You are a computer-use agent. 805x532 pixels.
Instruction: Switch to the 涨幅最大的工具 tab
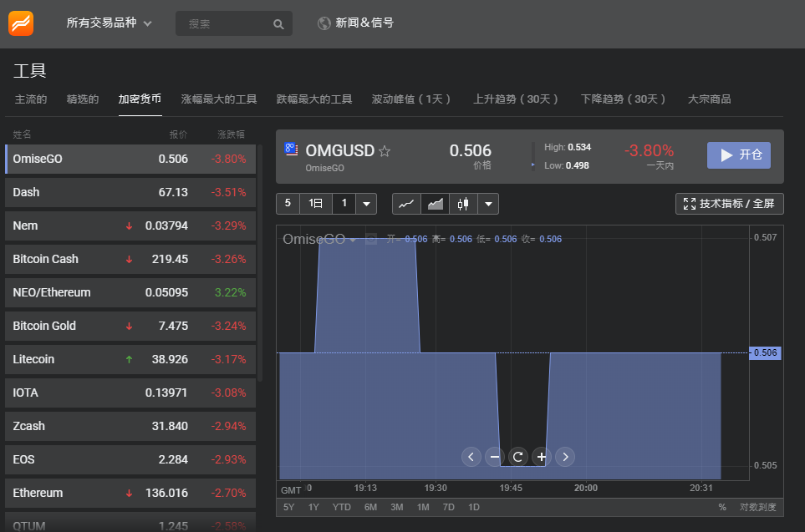point(219,99)
